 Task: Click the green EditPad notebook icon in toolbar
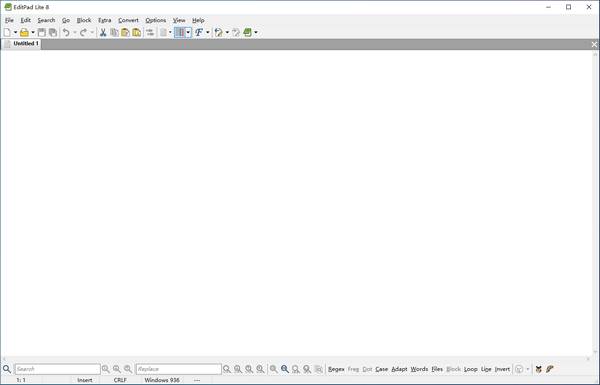(247, 33)
